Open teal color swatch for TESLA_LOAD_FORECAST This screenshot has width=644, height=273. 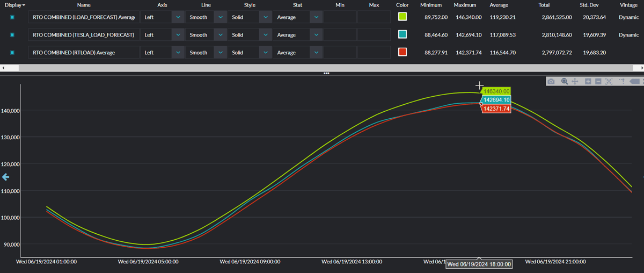click(402, 34)
